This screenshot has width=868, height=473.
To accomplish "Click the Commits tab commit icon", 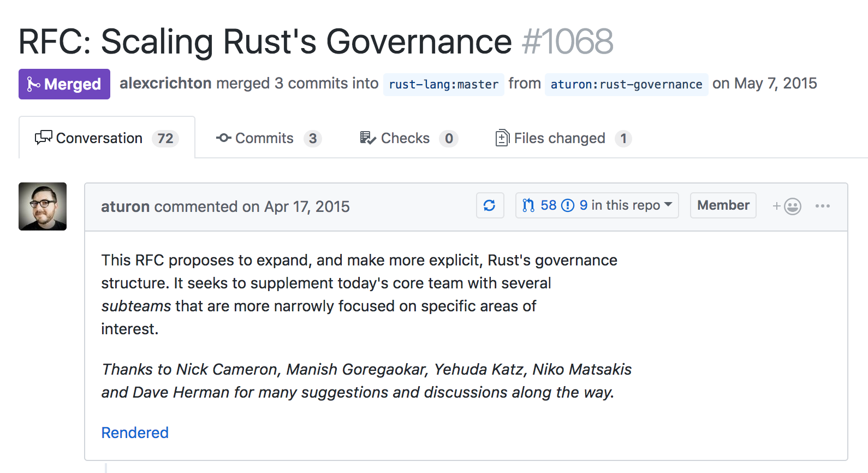I will tap(223, 138).
